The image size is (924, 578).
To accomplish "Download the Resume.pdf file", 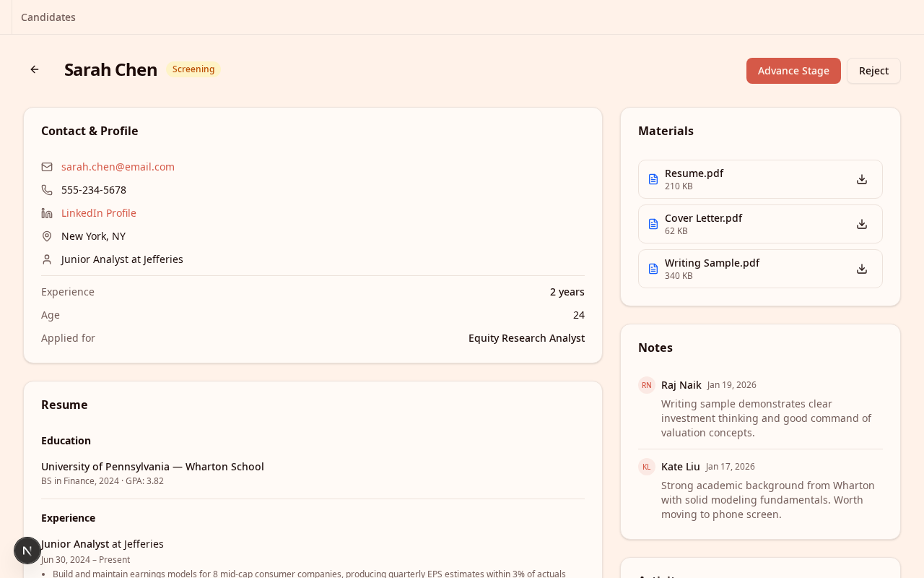I will (861, 179).
